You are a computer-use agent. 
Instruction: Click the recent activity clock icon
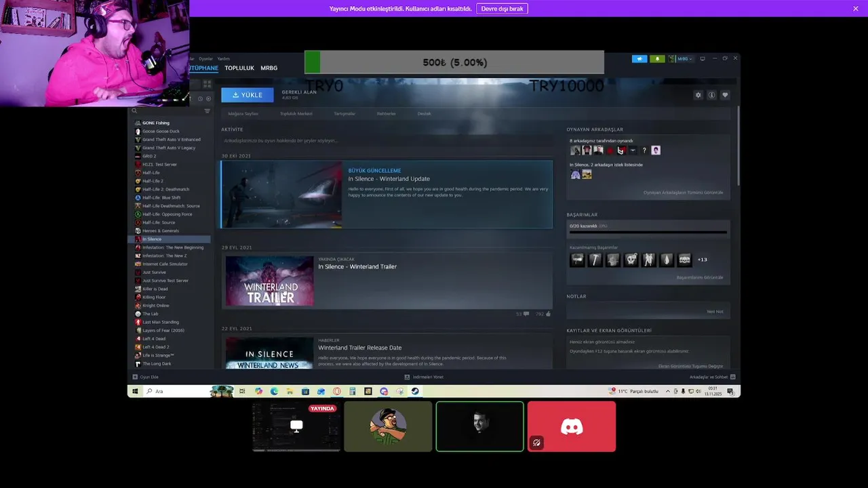pyautogui.click(x=200, y=99)
